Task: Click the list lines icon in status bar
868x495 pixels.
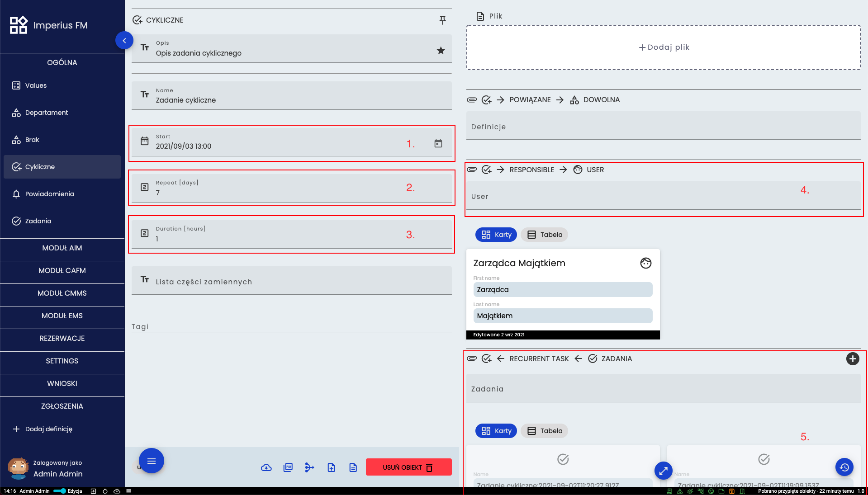Action: [x=128, y=491]
